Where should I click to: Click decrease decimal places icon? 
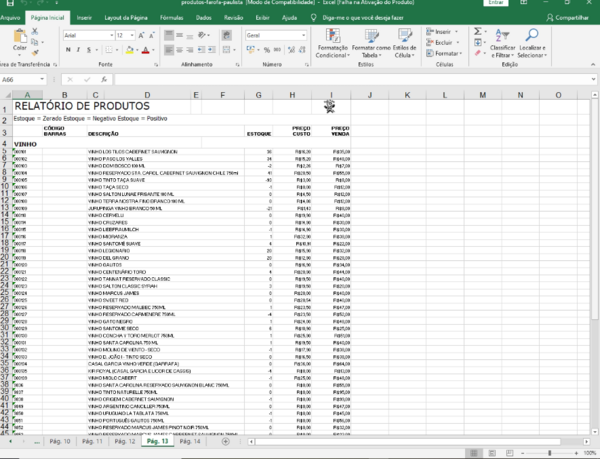tap(302, 50)
